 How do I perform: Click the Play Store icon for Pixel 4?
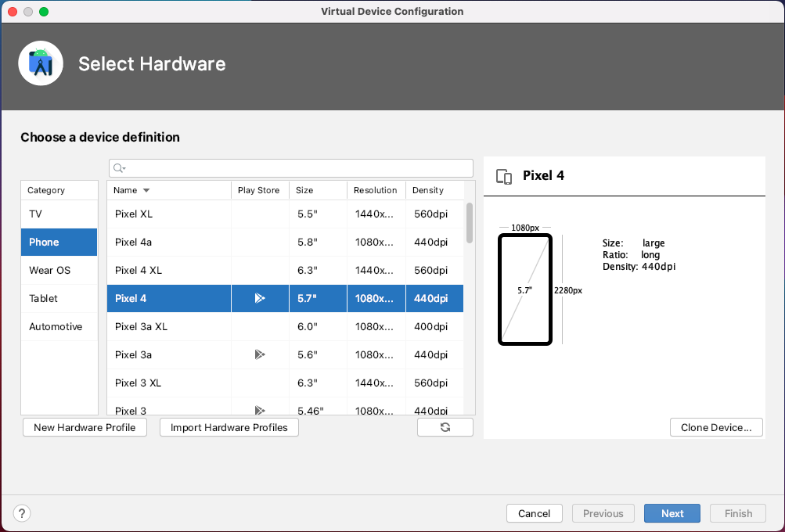pyautogui.click(x=260, y=298)
